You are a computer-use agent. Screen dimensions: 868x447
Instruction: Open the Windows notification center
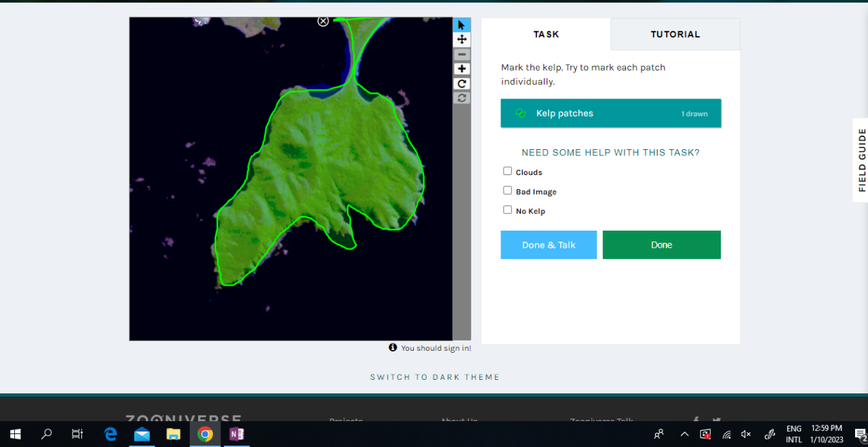[860, 434]
